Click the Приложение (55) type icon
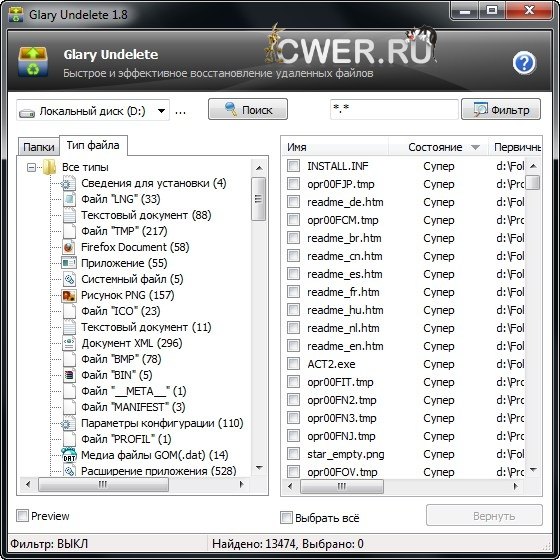This screenshot has width=560, height=560. pyautogui.click(x=69, y=263)
